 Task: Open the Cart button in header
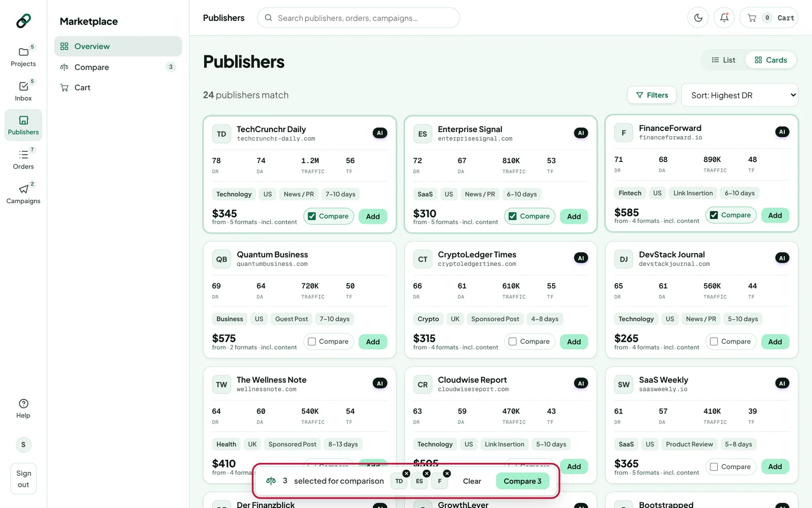(x=769, y=18)
